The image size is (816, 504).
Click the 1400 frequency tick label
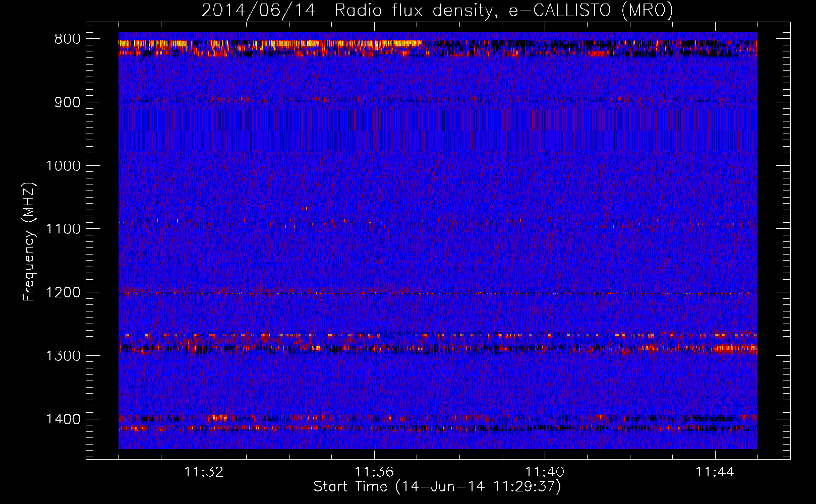(63, 419)
